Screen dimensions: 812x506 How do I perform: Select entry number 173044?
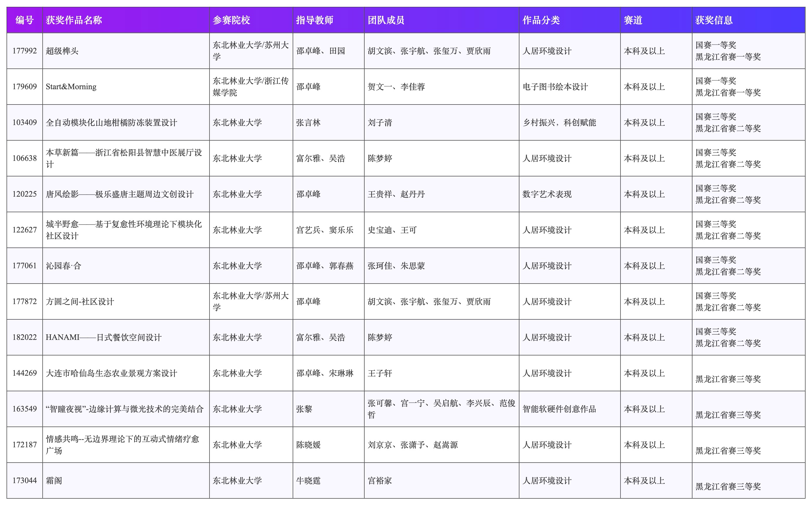click(x=24, y=480)
